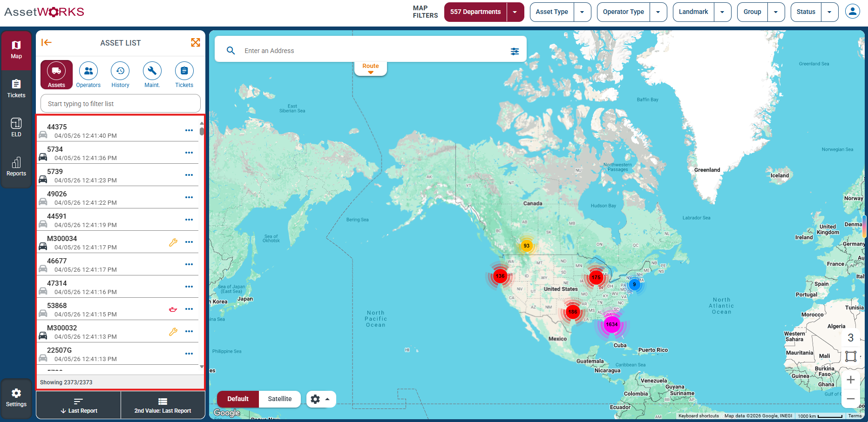Zoom out on the map
This screenshot has width=868, height=422.
(x=851, y=399)
